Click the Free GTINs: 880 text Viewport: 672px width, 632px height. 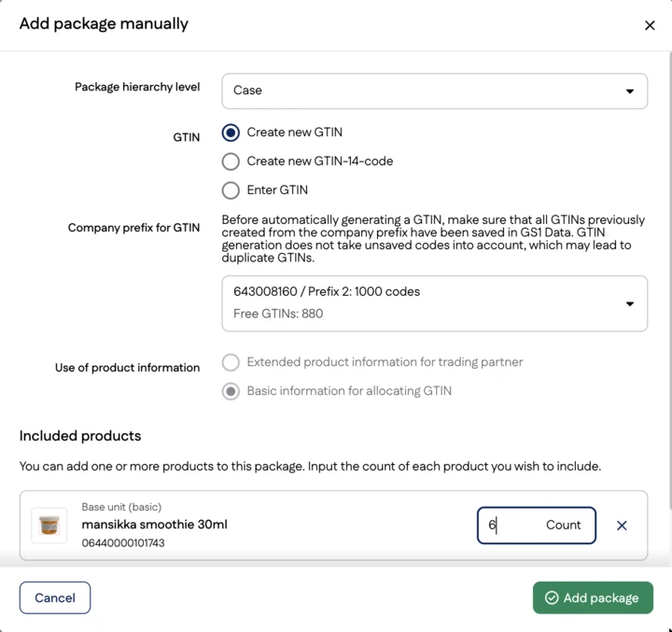point(278,314)
